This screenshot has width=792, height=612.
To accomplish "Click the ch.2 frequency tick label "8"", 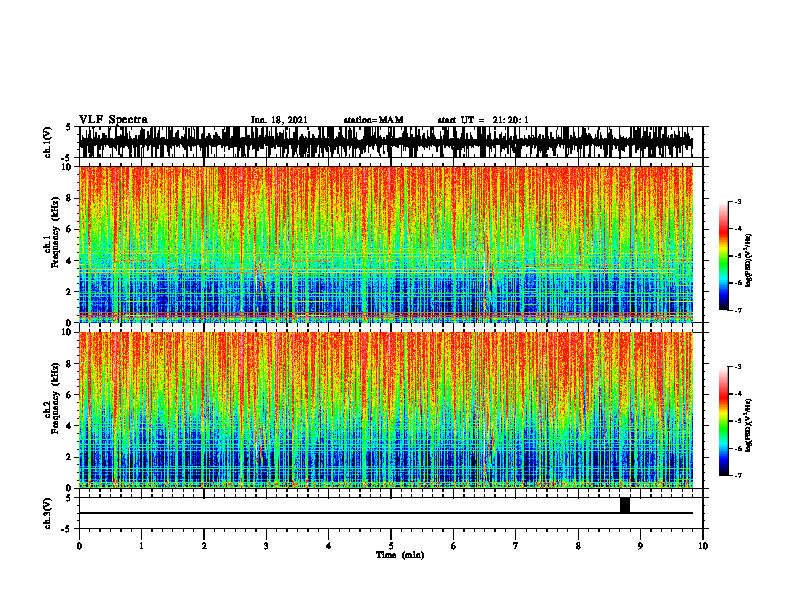I will [x=70, y=364].
